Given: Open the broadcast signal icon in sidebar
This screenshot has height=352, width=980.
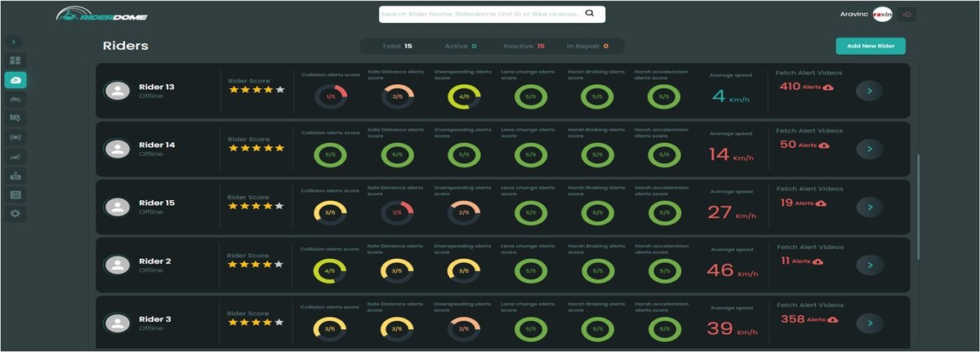Looking at the screenshot, I should pos(16,136).
